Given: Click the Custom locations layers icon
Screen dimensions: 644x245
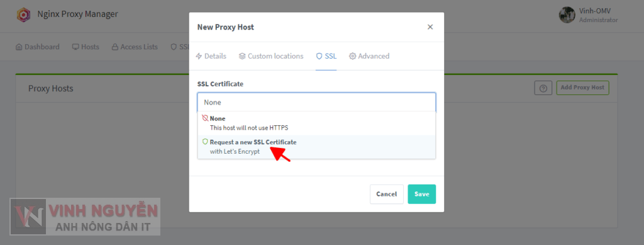Looking at the screenshot, I should tap(242, 56).
